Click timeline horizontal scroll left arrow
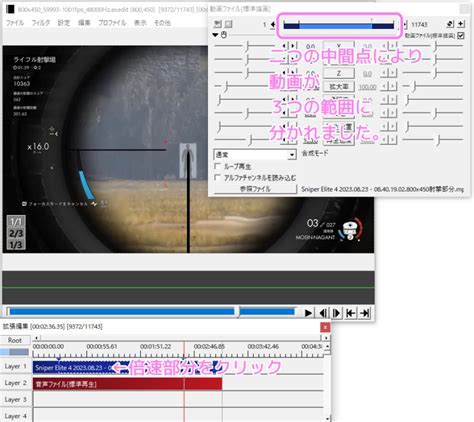The image size is (474, 422). tap(36, 338)
